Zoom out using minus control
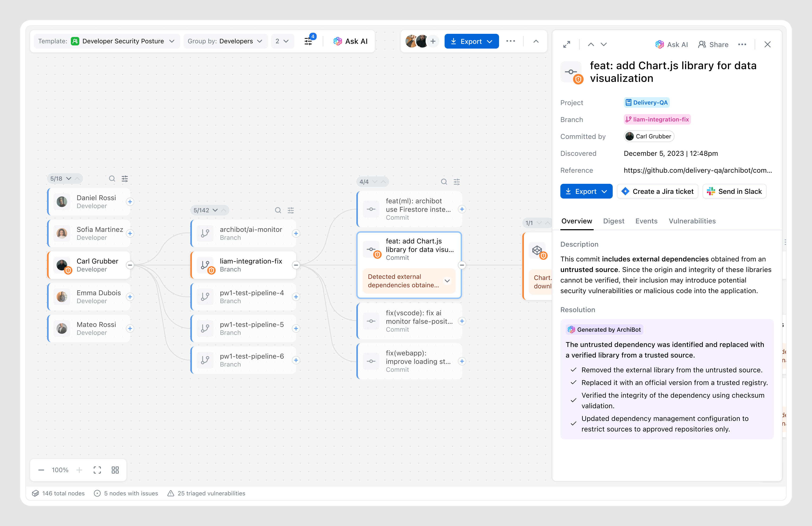The width and height of the screenshot is (812, 526). (x=41, y=470)
